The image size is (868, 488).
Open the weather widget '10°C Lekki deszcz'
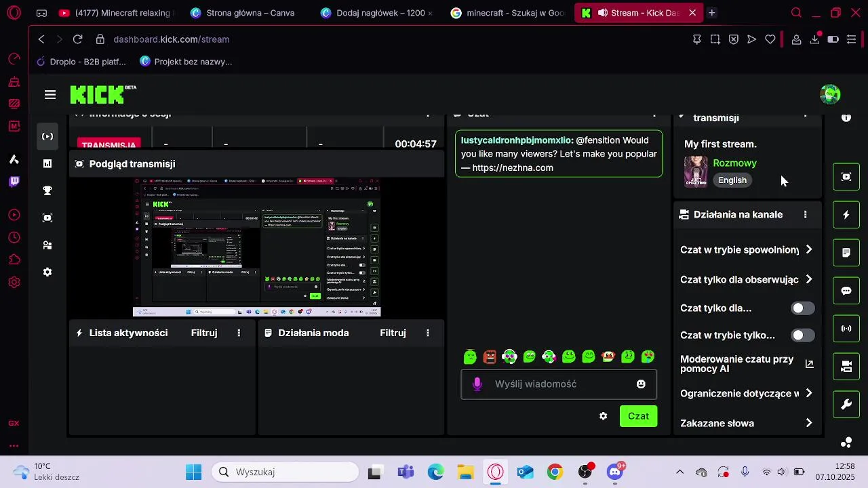pyautogui.click(x=47, y=472)
